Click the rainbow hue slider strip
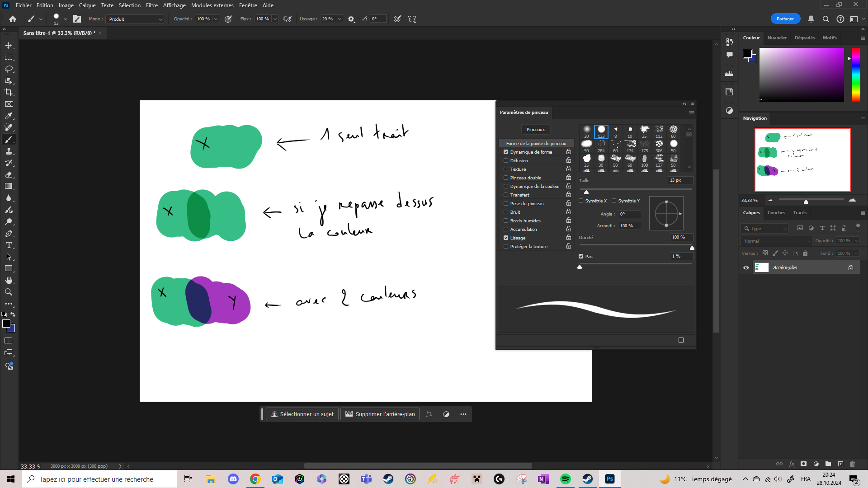Image resolution: width=868 pixels, height=488 pixels. tap(856, 75)
